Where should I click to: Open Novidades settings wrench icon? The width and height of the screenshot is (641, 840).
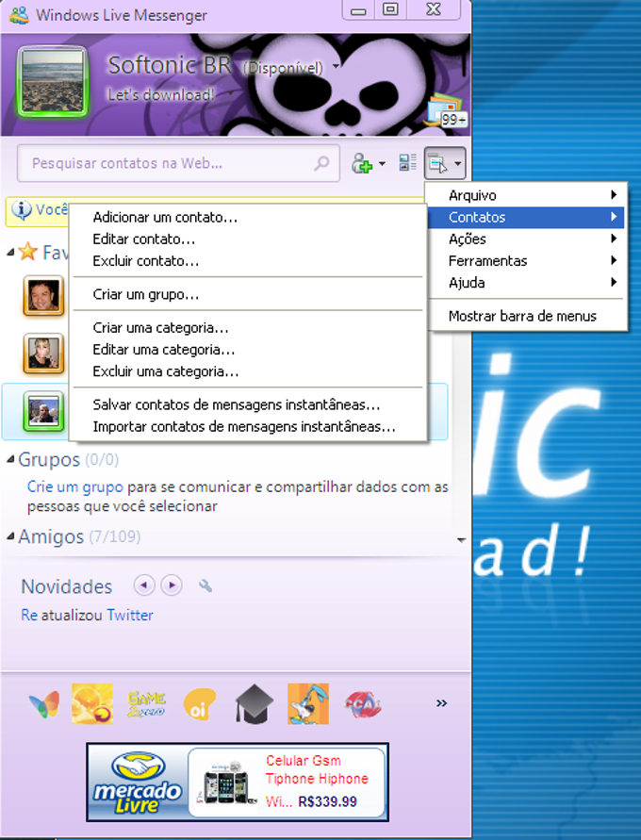205,585
